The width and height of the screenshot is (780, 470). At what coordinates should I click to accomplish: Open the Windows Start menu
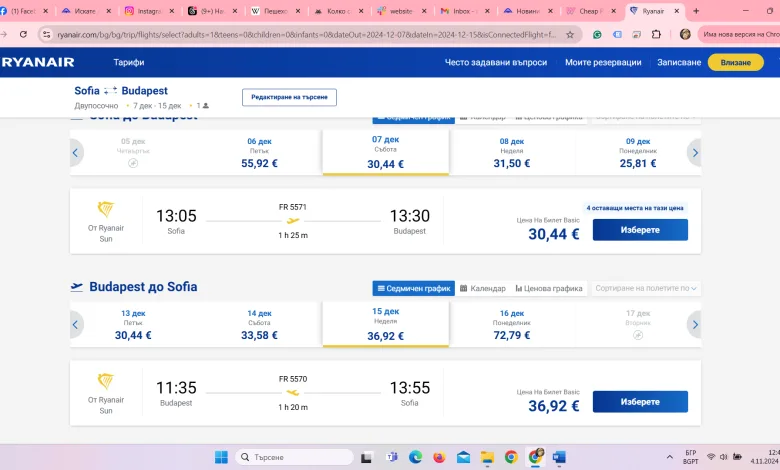pyautogui.click(x=221, y=457)
